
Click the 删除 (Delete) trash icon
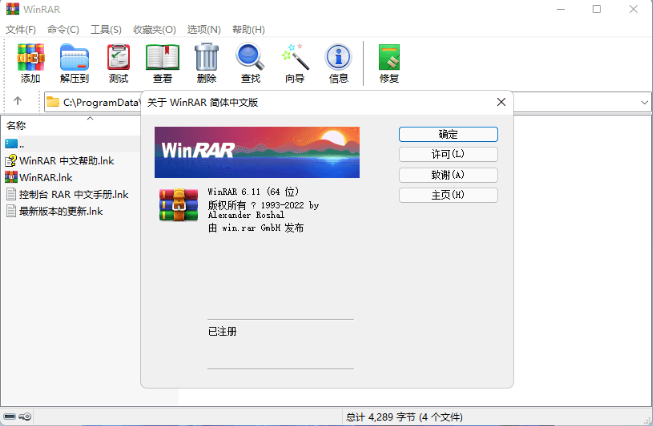click(206, 62)
